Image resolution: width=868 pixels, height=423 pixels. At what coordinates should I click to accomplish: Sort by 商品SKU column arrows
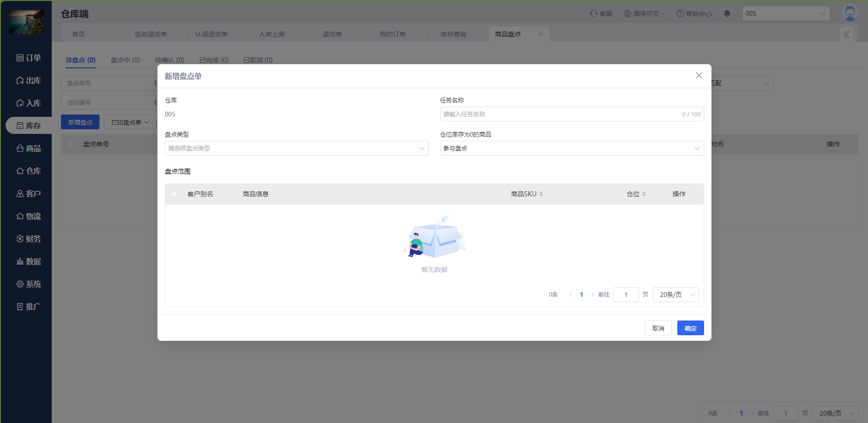click(x=541, y=194)
